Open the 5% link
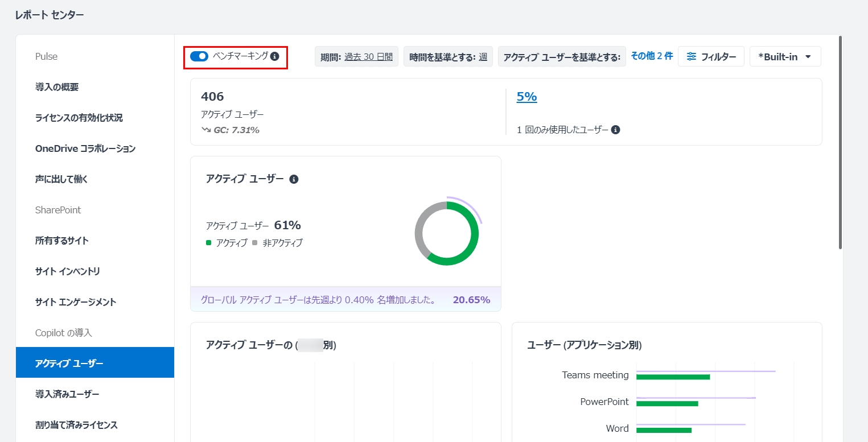This screenshot has height=442, width=868. [526, 97]
